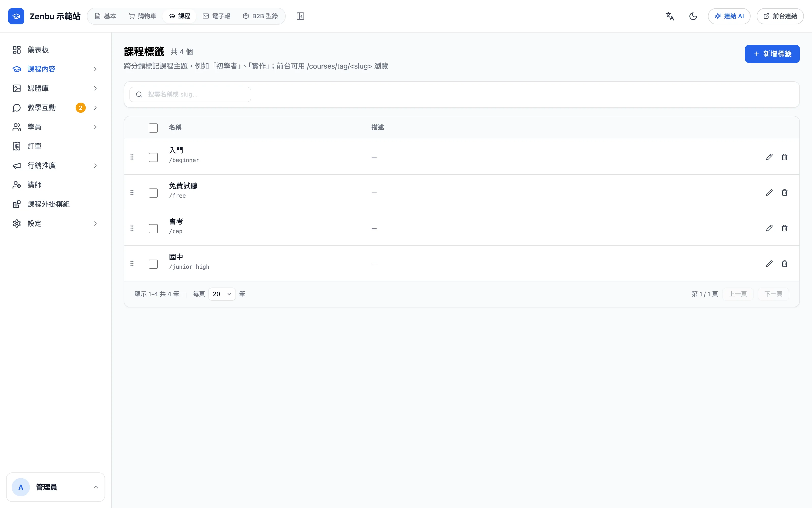Check the 入門 row checkbox
The image size is (812, 508).
pyautogui.click(x=153, y=157)
